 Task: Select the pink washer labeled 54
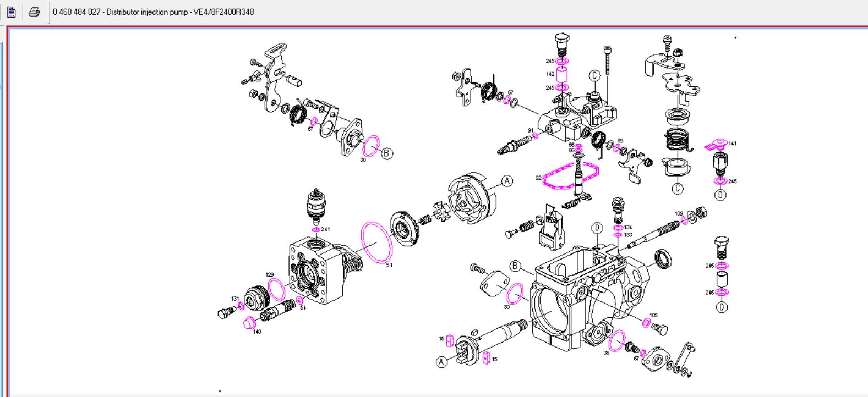pos(299,300)
